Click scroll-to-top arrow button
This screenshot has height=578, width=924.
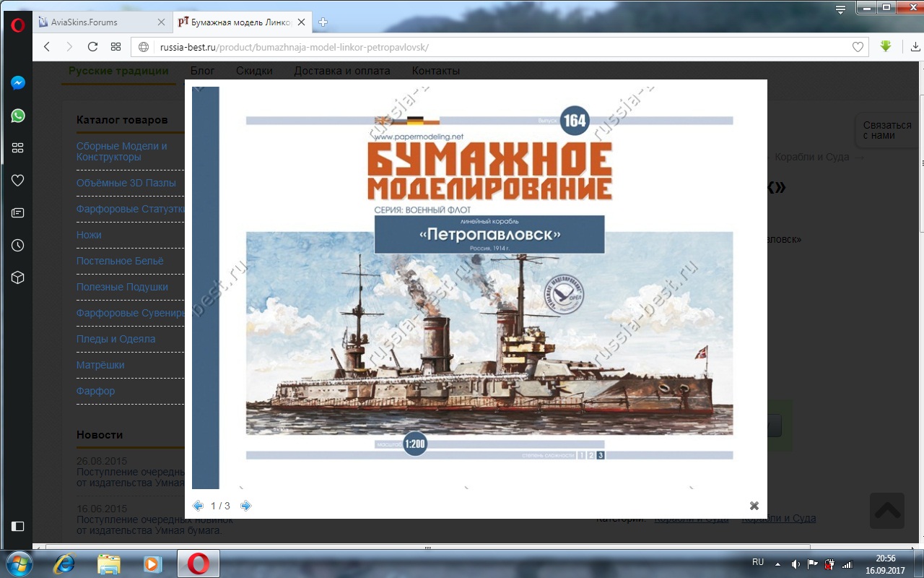coord(887,511)
